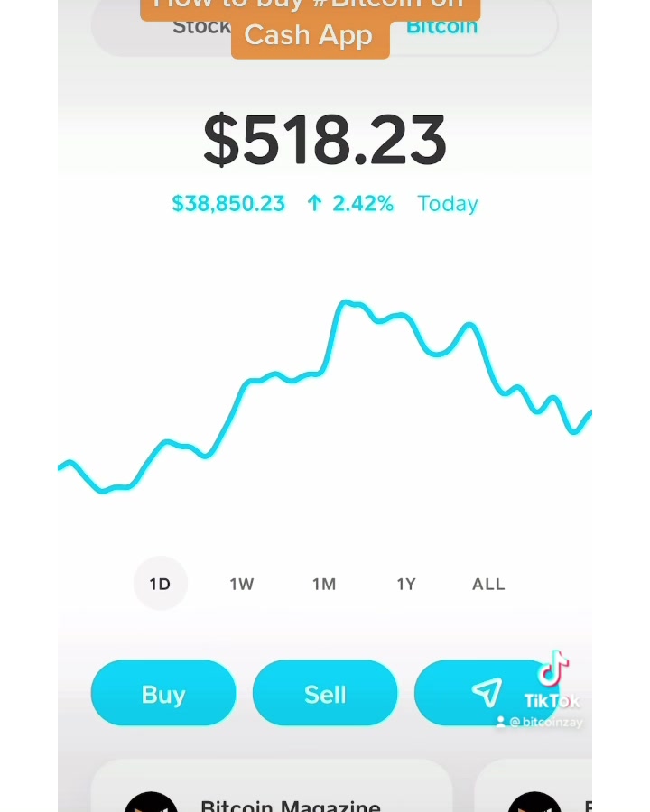Switch to the Stocks tab
650x812 pixels.
(202, 27)
